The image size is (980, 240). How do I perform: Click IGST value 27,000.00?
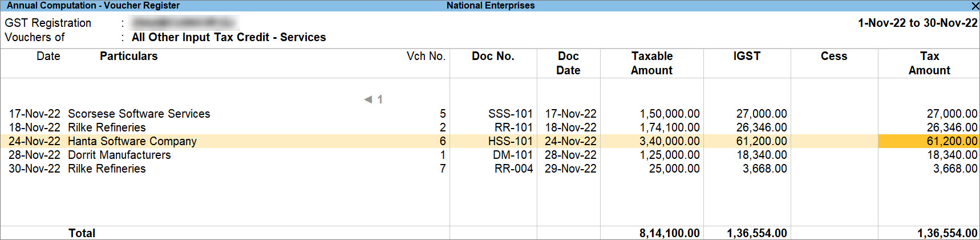[762, 114]
